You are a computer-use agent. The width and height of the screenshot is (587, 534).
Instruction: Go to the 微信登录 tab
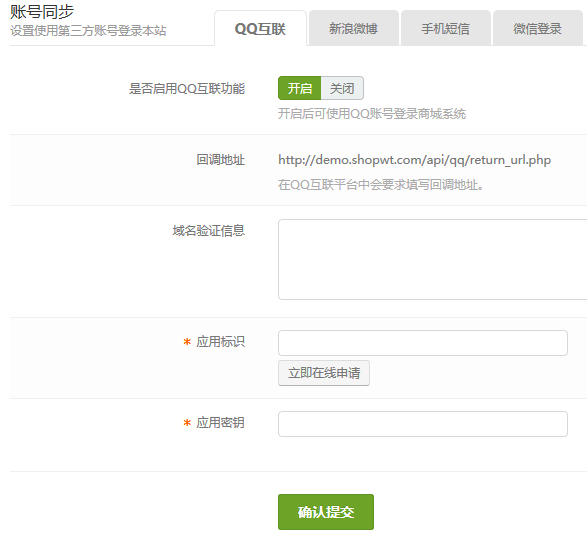coord(538,28)
